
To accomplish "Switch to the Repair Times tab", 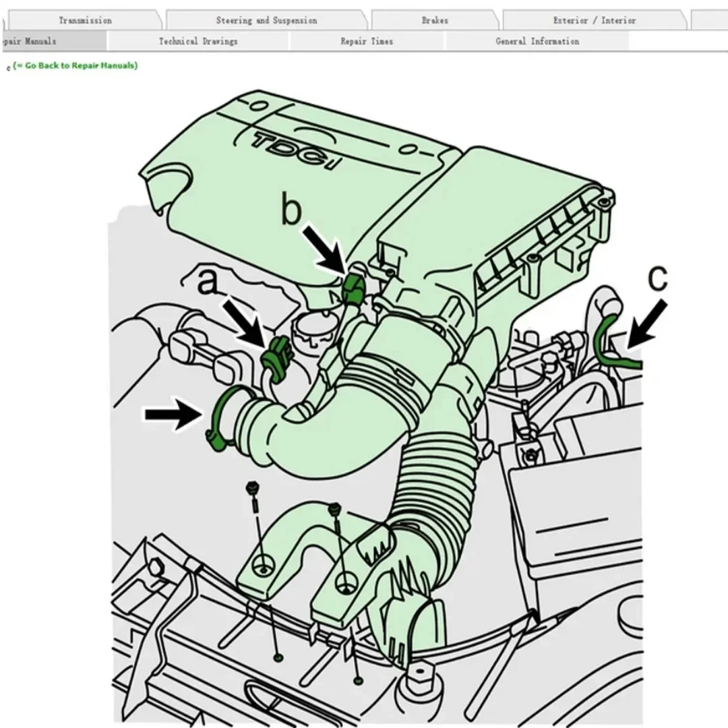I will click(x=365, y=41).
